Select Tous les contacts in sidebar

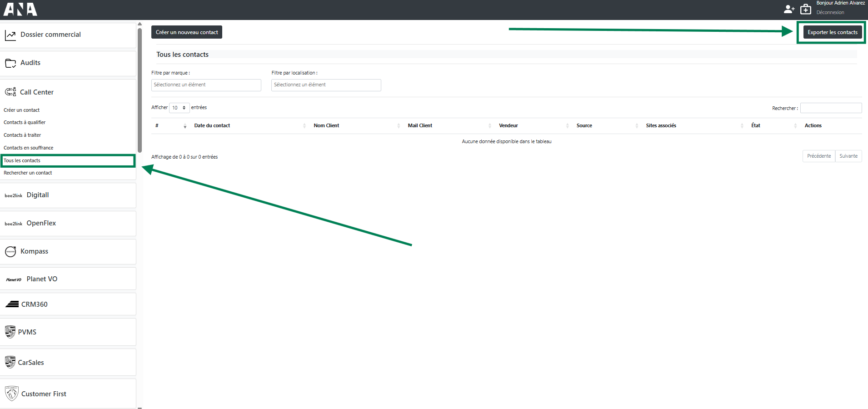pos(22,160)
